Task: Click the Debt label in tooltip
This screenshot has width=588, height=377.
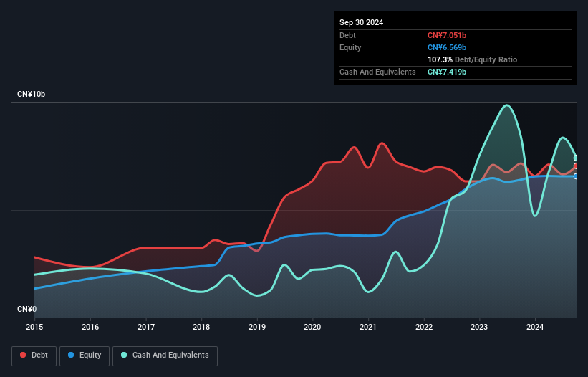Action: click(347, 35)
